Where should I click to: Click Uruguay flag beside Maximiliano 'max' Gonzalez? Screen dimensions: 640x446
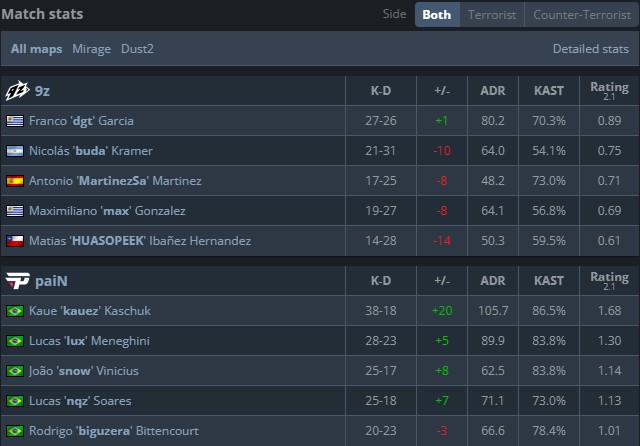(15, 211)
